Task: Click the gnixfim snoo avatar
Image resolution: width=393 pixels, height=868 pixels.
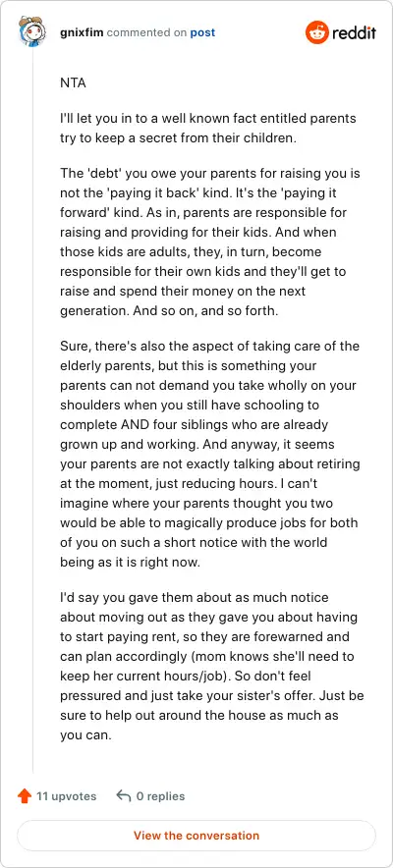Action: (30, 31)
